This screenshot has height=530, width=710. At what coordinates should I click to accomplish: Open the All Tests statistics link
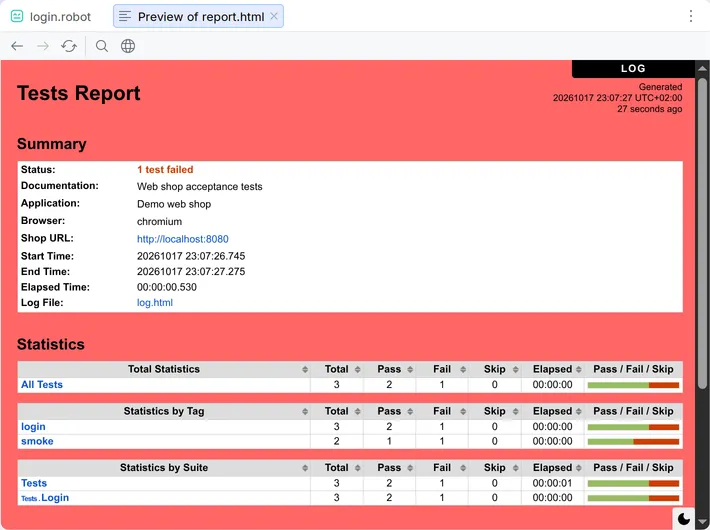[42, 385]
